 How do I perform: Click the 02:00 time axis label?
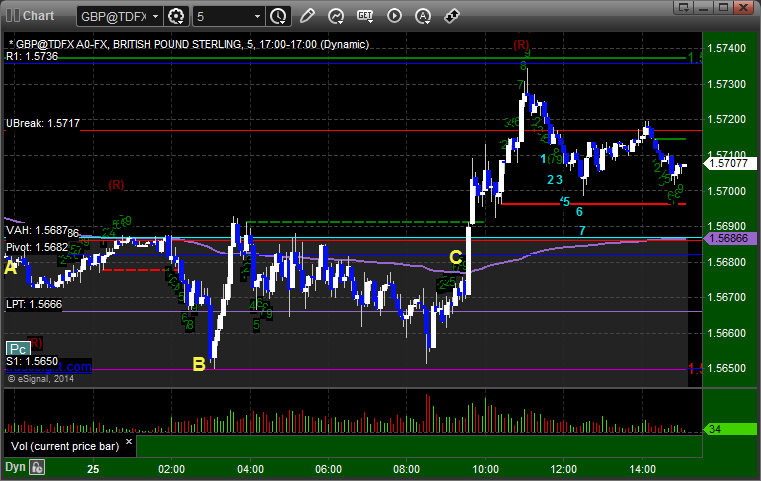click(x=171, y=469)
